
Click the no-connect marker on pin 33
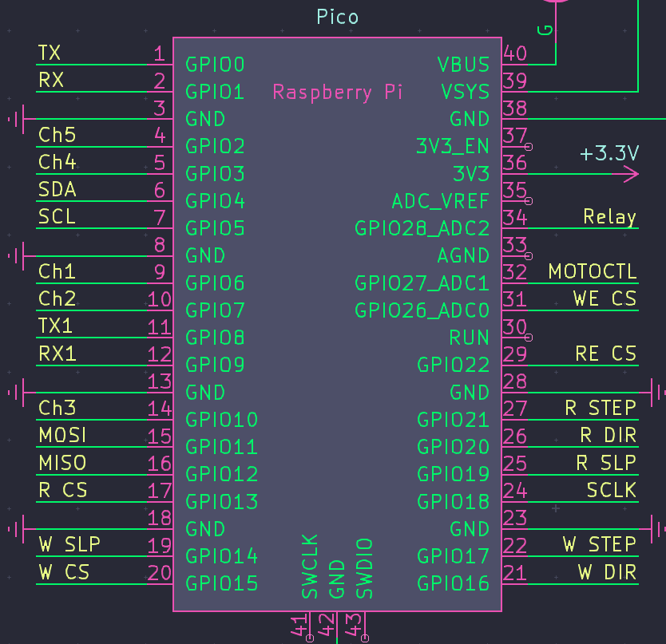(x=529, y=255)
